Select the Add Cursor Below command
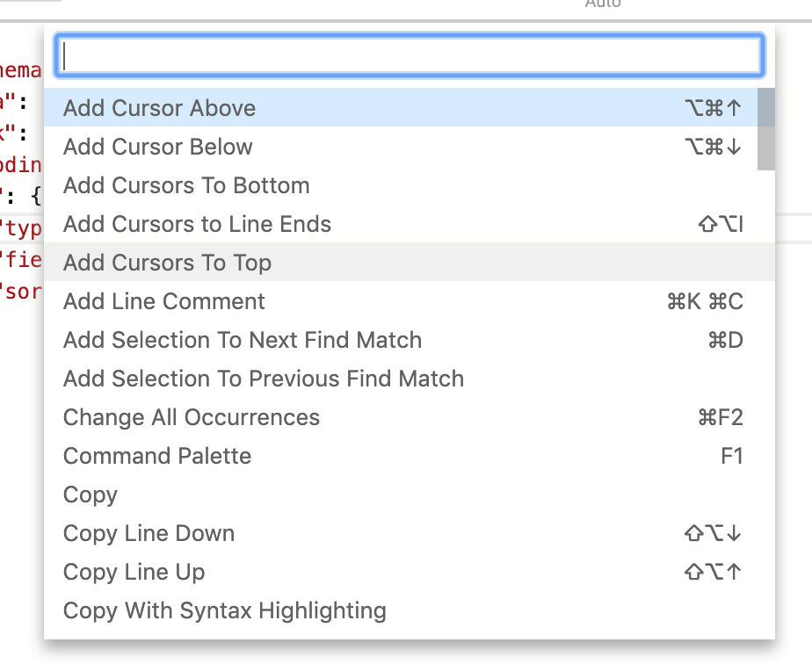Viewport: 812px width, 664px height. 157,147
